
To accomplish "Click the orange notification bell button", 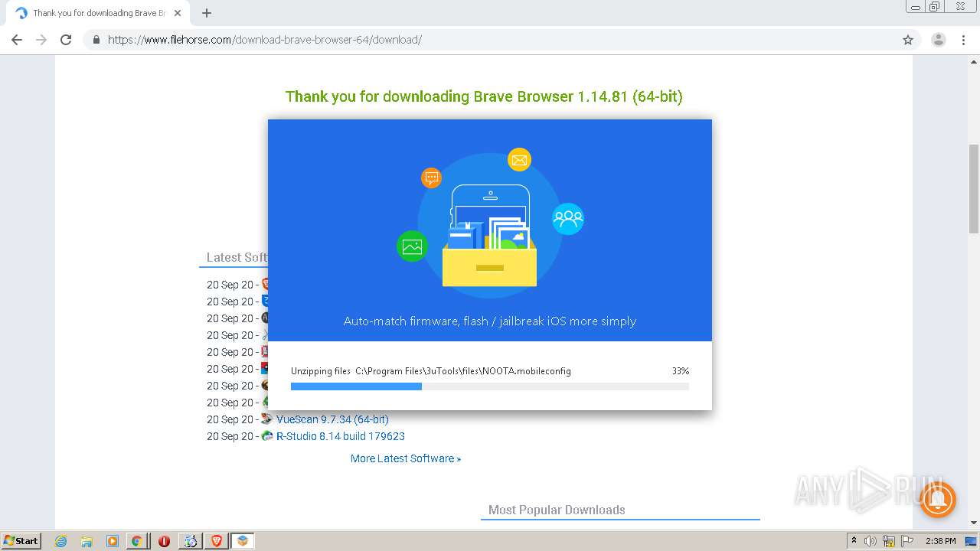I will pyautogui.click(x=938, y=500).
